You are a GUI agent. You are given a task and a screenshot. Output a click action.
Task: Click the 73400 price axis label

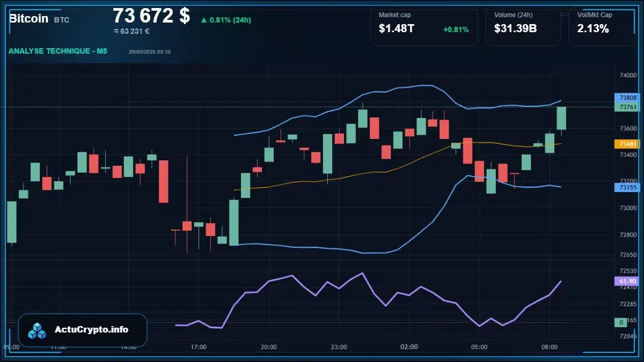[x=628, y=155]
